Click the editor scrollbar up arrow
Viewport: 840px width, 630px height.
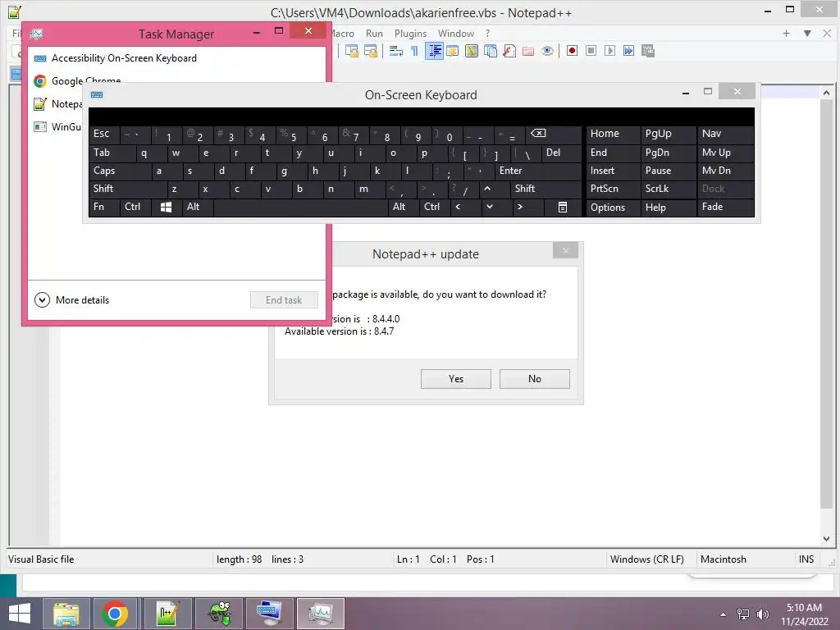point(826,94)
